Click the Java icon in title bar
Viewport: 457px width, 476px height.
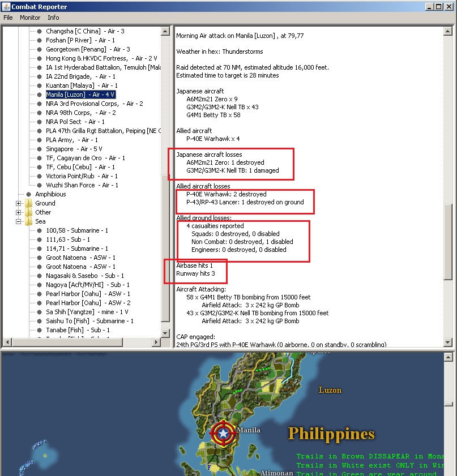click(x=6, y=6)
